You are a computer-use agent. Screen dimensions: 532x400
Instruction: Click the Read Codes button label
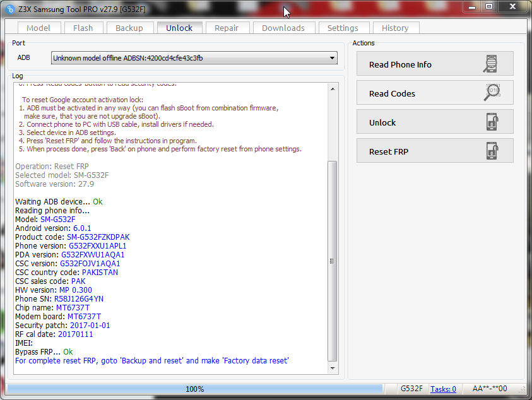click(x=392, y=93)
